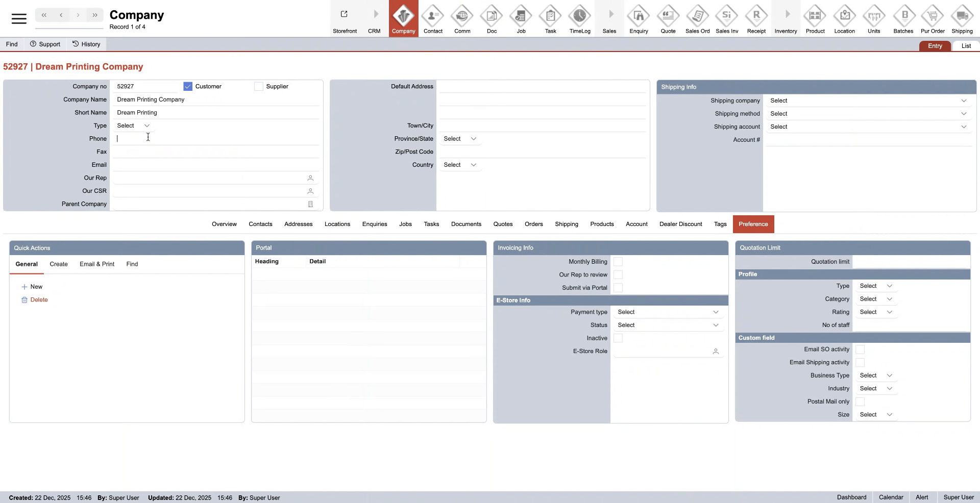Expand the Shipping company dropdown
This screenshot has width=980, height=503.
(x=867, y=101)
